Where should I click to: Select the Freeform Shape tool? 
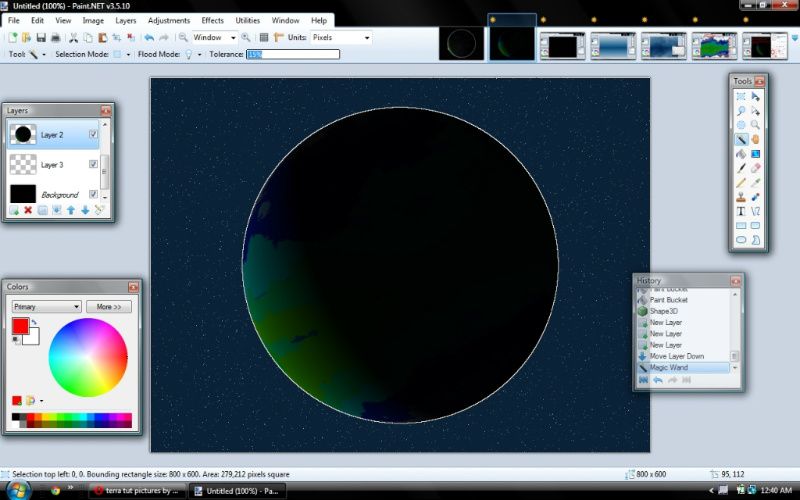click(756, 240)
